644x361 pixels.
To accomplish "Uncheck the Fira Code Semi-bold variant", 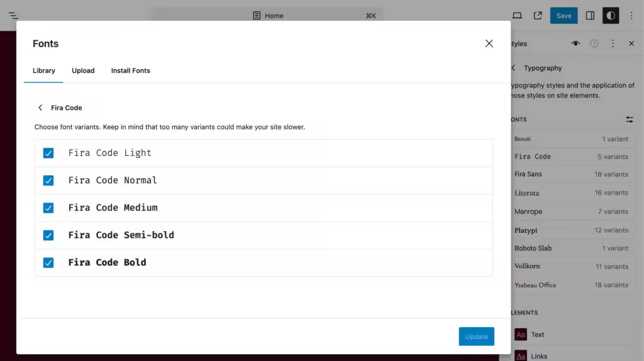I will pos(48,235).
